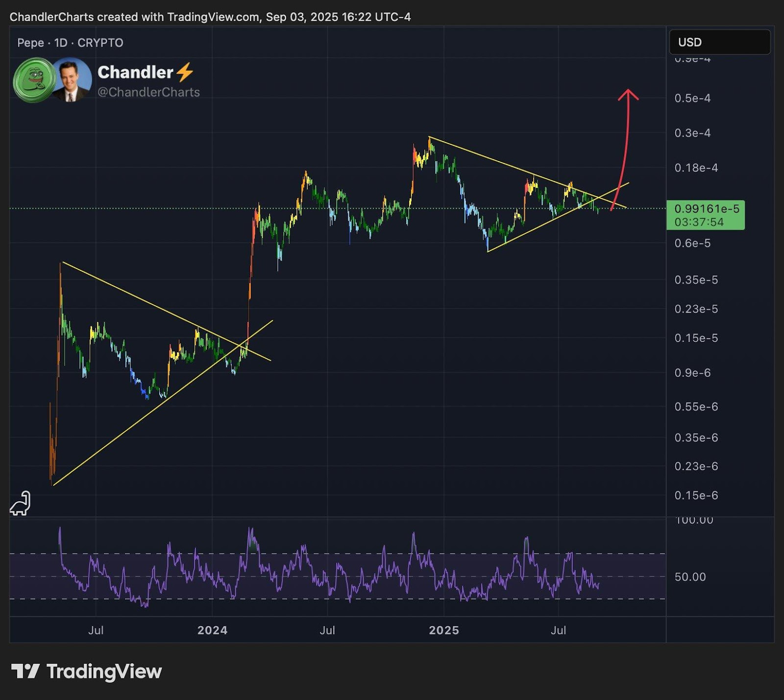This screenshot has height=700, width=784.
Task: Click the 0.35e-5 price axis label
Action: click(x=696, y=280)
